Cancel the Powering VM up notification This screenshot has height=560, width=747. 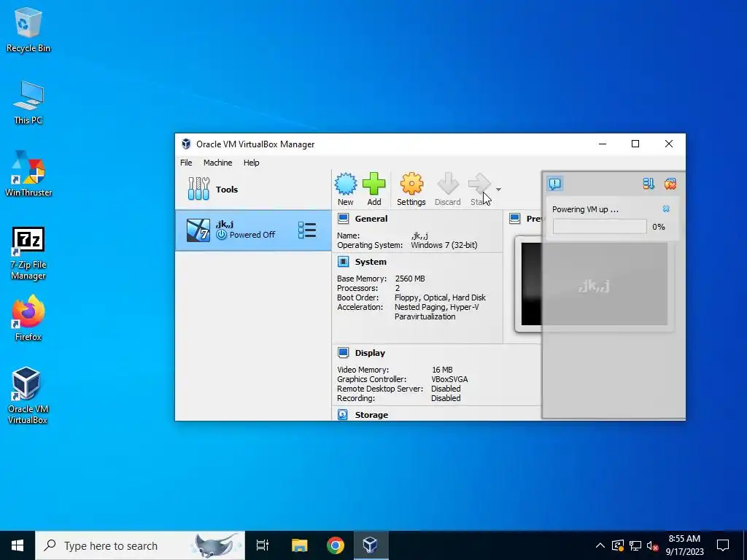coord(666,209)
